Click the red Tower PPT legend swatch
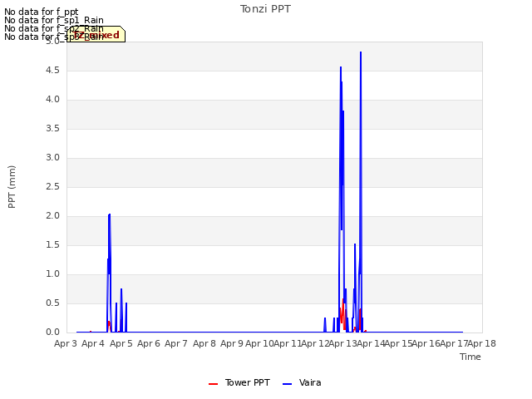 (x=213, y=384)
